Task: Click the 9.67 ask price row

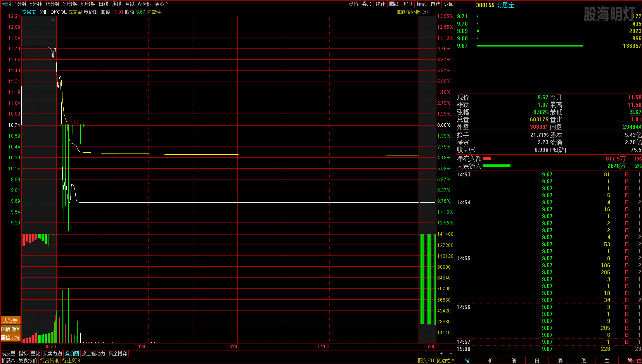Action: [549, 46]
